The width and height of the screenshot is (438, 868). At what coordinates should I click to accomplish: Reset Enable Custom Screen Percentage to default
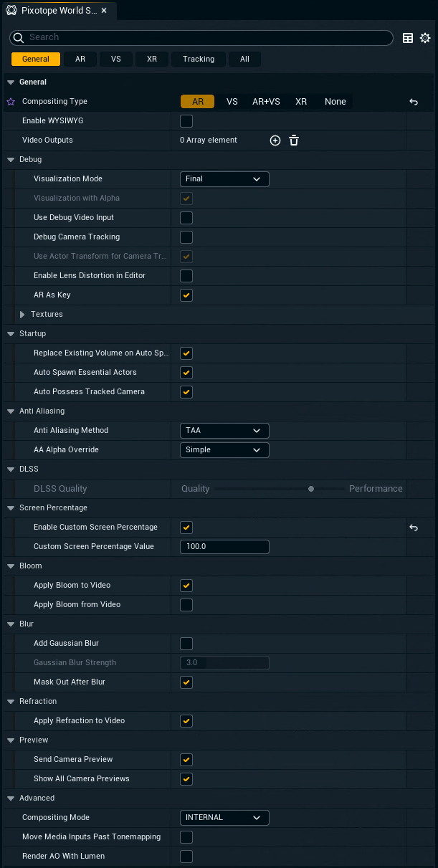[x=414, y=527]
